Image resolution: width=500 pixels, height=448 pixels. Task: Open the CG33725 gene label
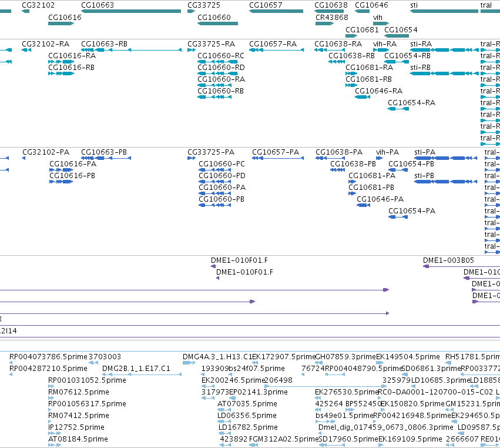(204, 5)
